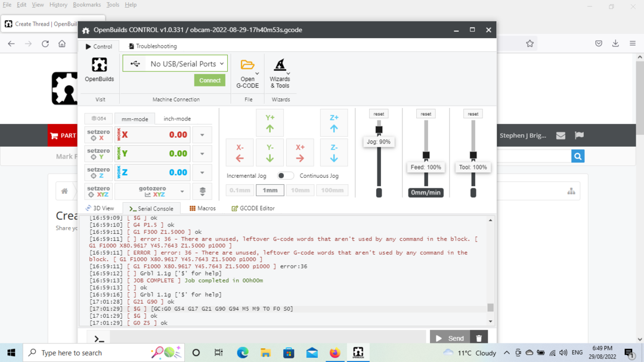Click the OpenBuilds visit logo icon
This screenshot has height=362, width=644.
pyautogui.click(x=99, y=65)
